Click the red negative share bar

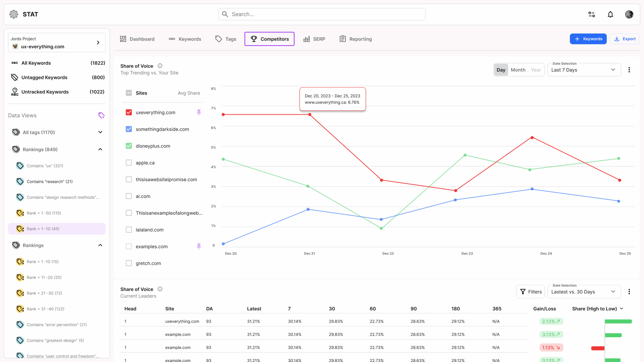pos(598,348)
